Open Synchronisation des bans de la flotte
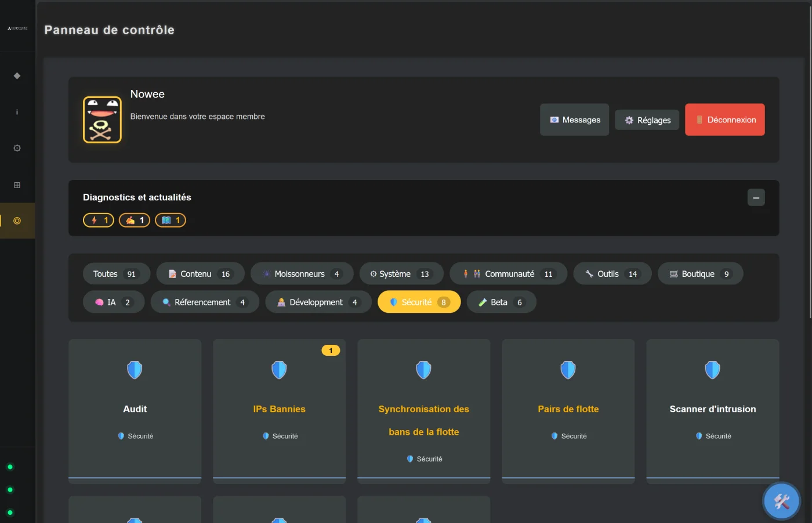The image size is (812, 523). pos(424,412)
